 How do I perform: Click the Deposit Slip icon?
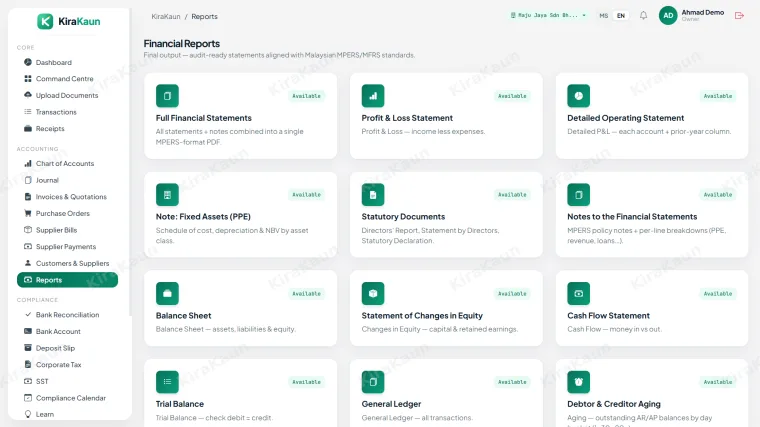[x=28, y=348]
